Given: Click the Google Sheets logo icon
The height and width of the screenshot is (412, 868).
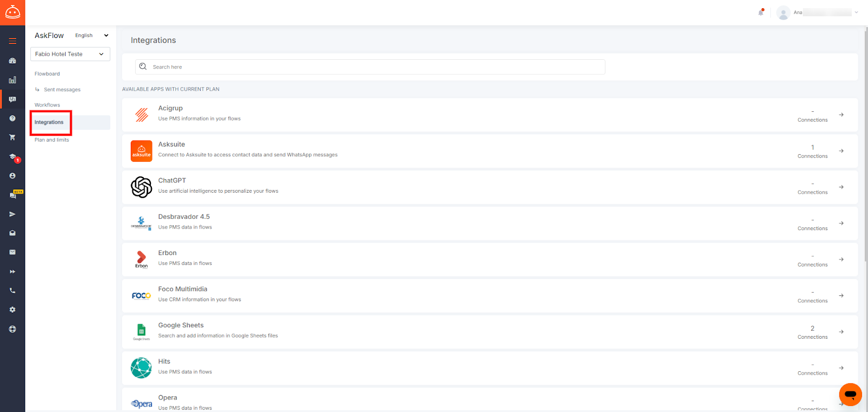Looking at the screenshot, I should coord(142,332).
